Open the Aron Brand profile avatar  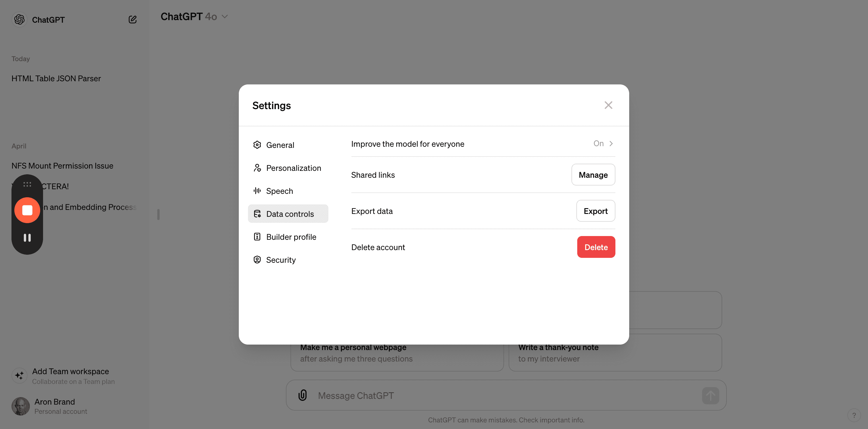pyautogui.click(x=21, y=406)
